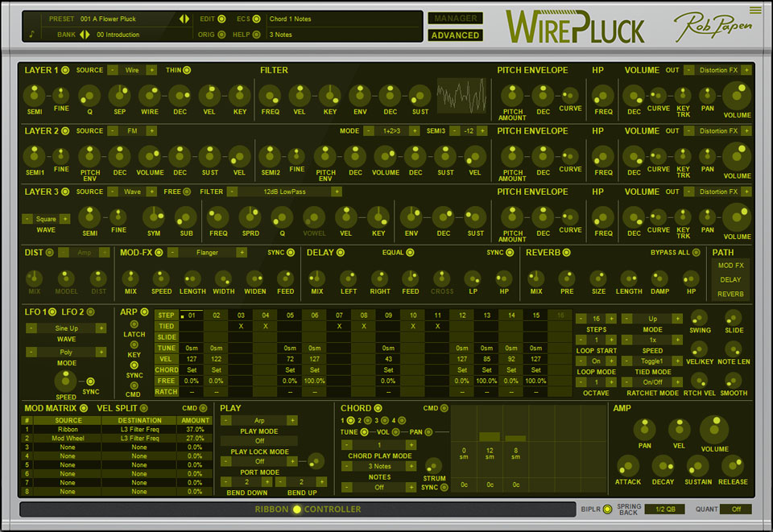Screen dimensions: 773x532
Task: Open the hamburger menu at top right
Action: 755,10
